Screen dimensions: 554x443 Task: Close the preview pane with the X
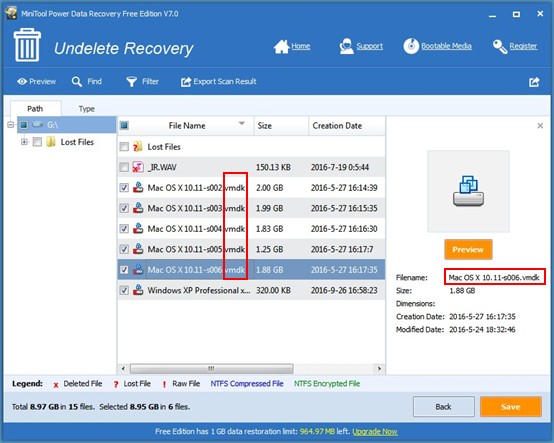tap(540, 126)
